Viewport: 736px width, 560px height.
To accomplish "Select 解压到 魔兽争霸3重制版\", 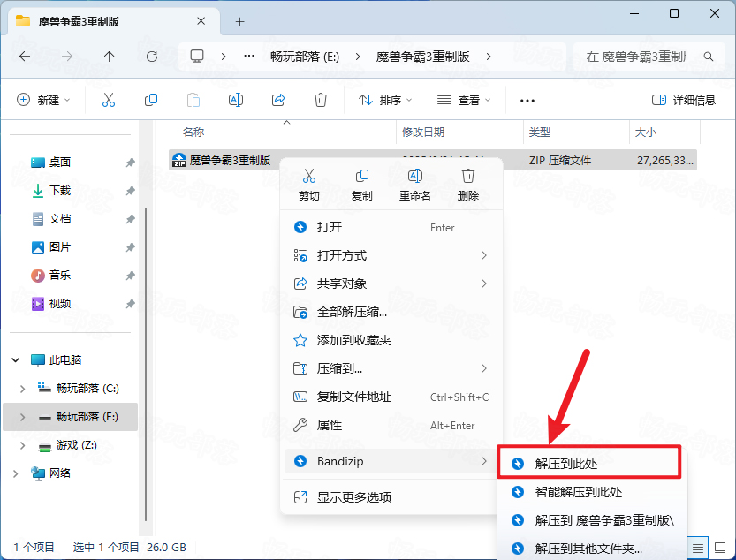I will click(592, 520).
